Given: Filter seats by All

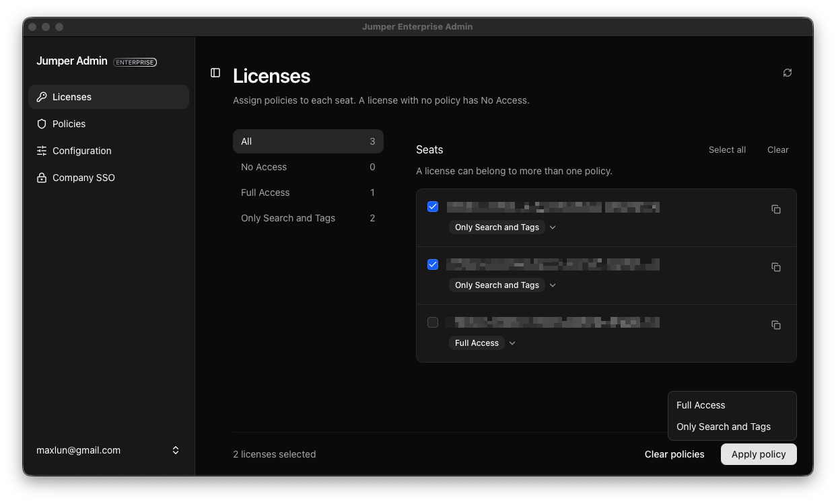Looking at the screenshot, I should click(x=308, y=141).
